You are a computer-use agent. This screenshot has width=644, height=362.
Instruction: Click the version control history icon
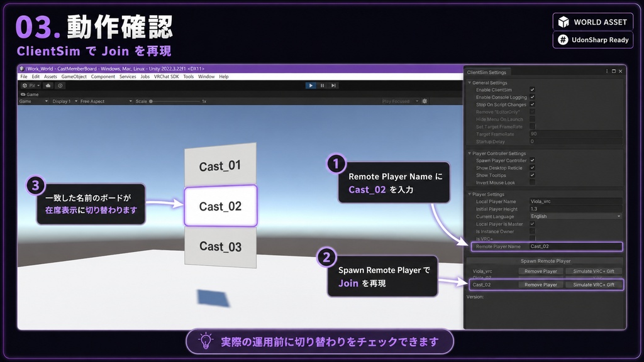pos(60,85)
